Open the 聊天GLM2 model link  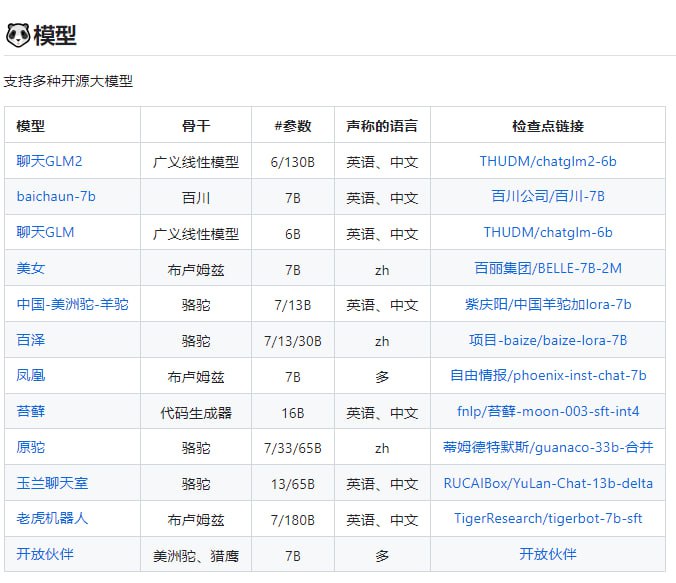49,161
